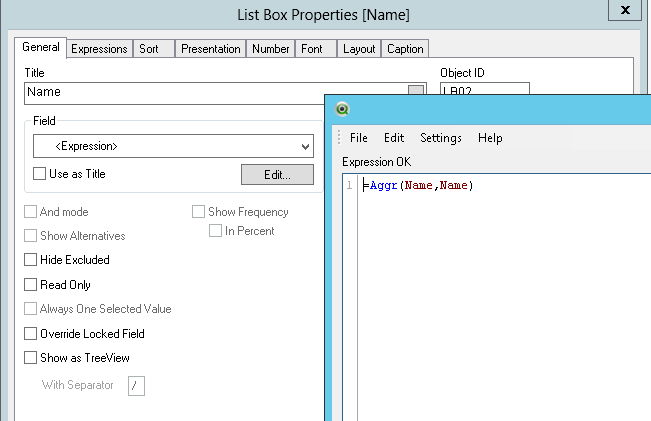
Task: Close the List Box Properties dialog
Action: [x=625, y=10]
